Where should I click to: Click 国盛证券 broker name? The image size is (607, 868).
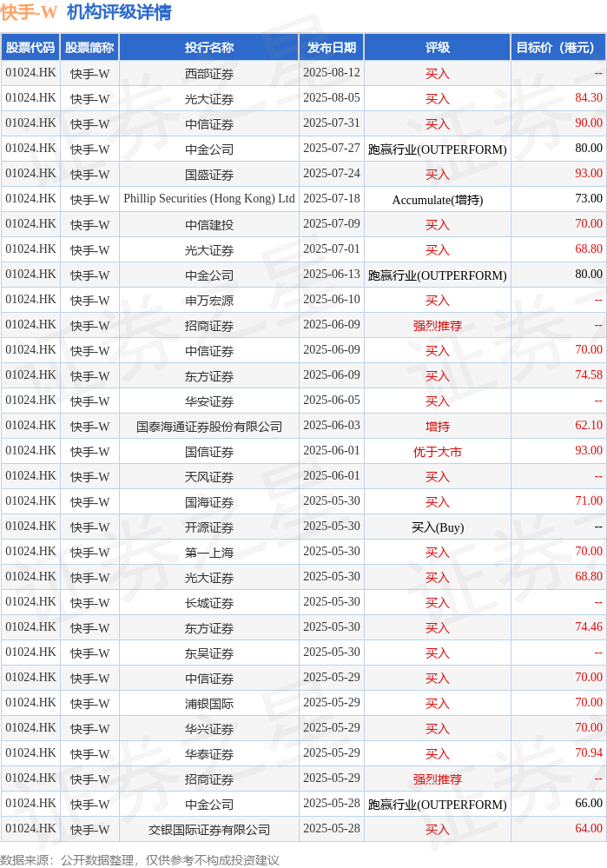tap(209, 175)
